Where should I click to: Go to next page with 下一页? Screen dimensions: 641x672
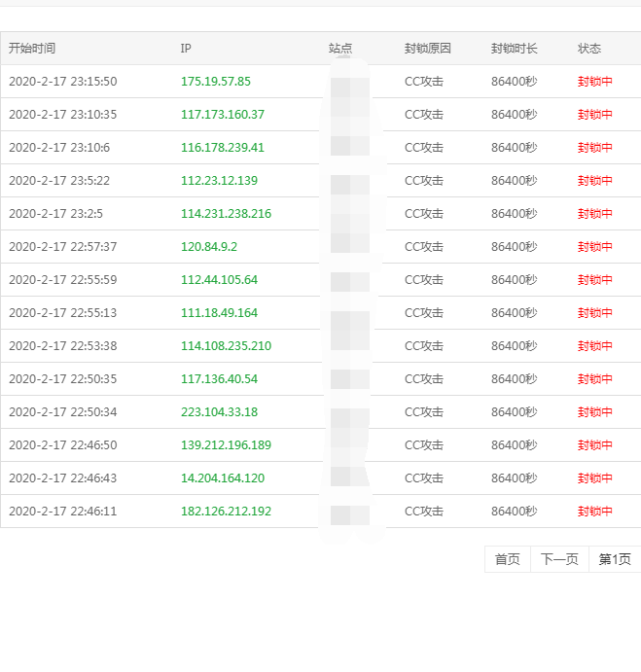pyautogui.click(x=559, y=559)
